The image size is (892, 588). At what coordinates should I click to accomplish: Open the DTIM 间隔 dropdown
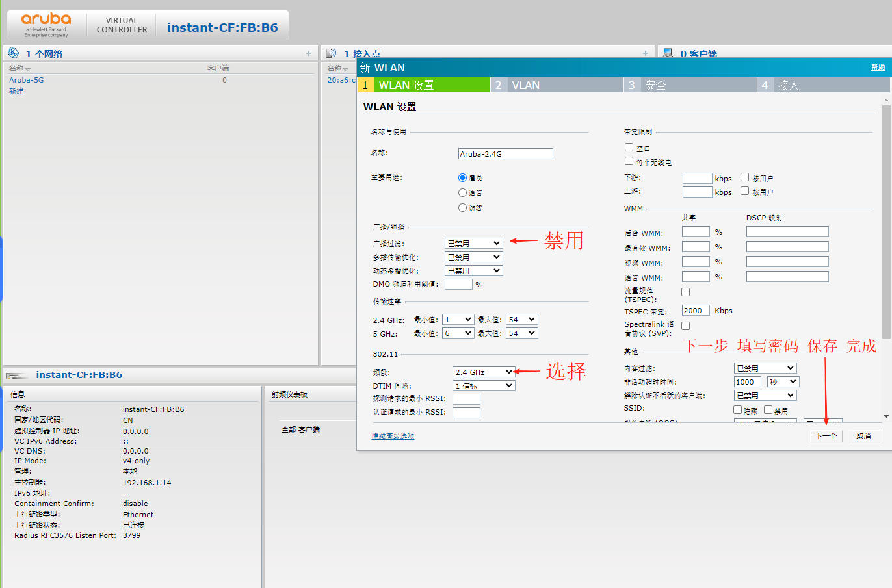pos(484,385)
